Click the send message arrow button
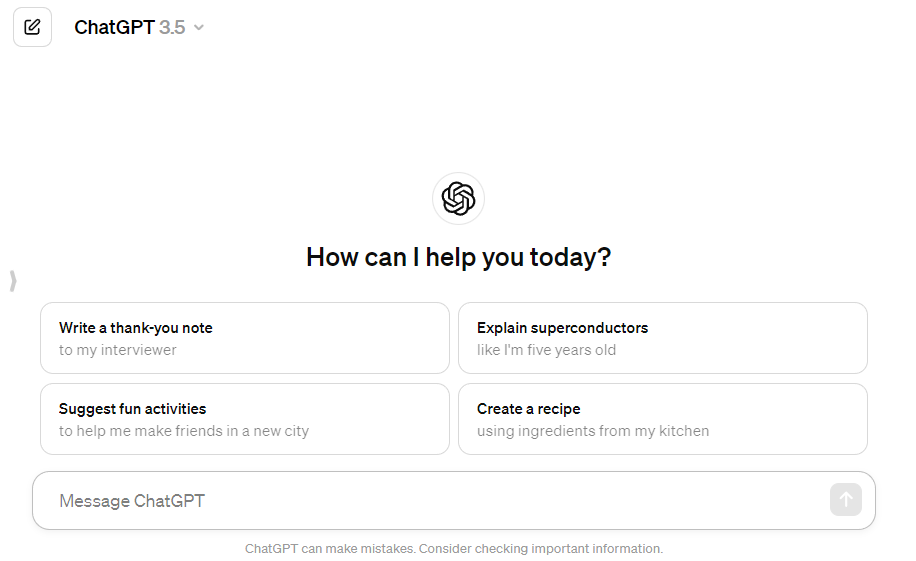The width and height of the screenshot is (916, 561). coord(845,500)
